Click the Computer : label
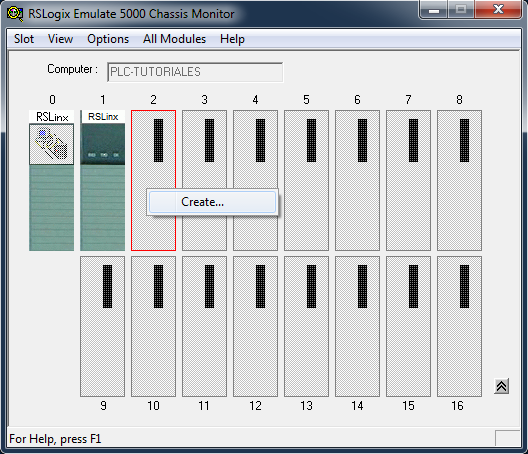The image size is (528, 454). [x=72, y=69]
